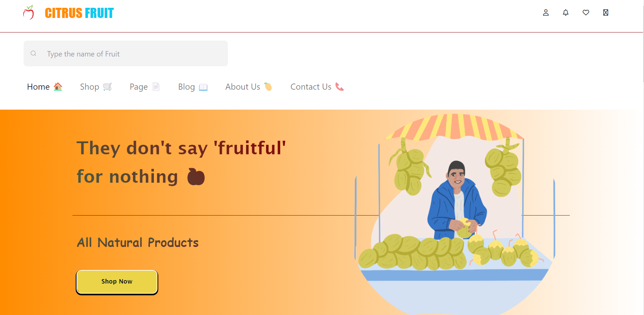
Task: Click the notifications bell icon
Action: coord(565,13)
